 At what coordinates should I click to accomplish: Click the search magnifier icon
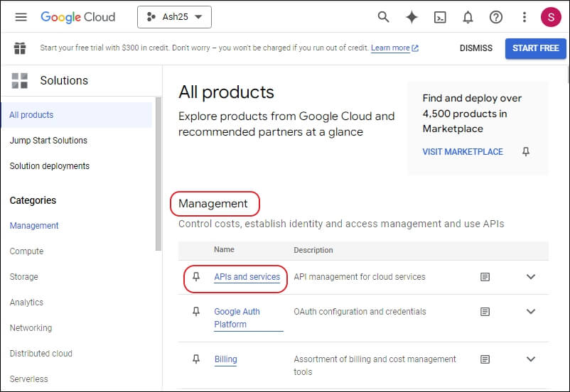383,17
